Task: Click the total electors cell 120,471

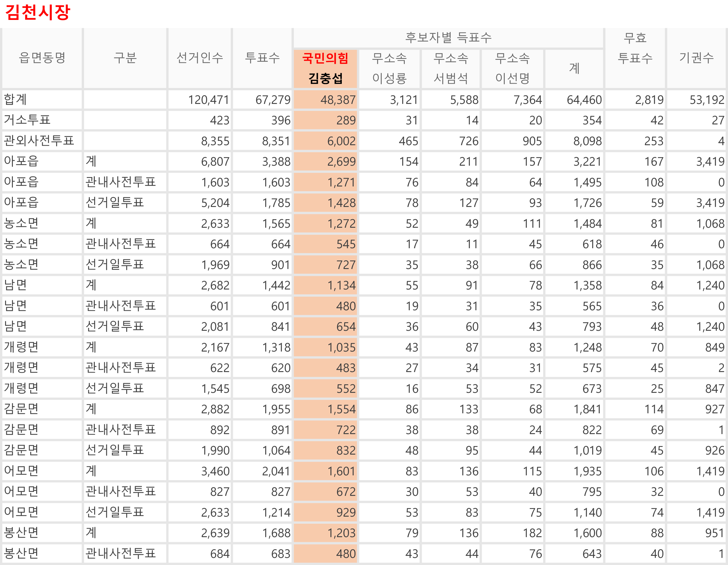Action: [x=208, y=100]
